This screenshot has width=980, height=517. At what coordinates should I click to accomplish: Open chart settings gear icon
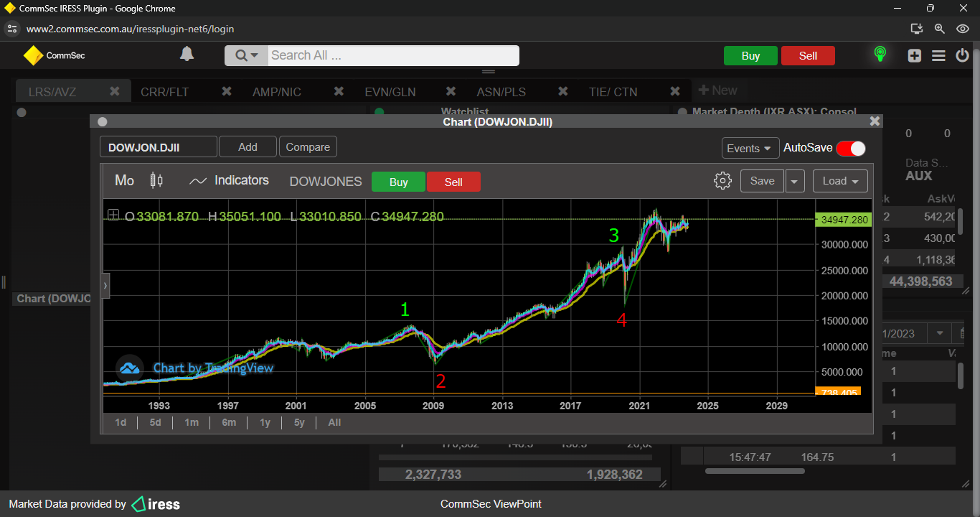(722, 181)
